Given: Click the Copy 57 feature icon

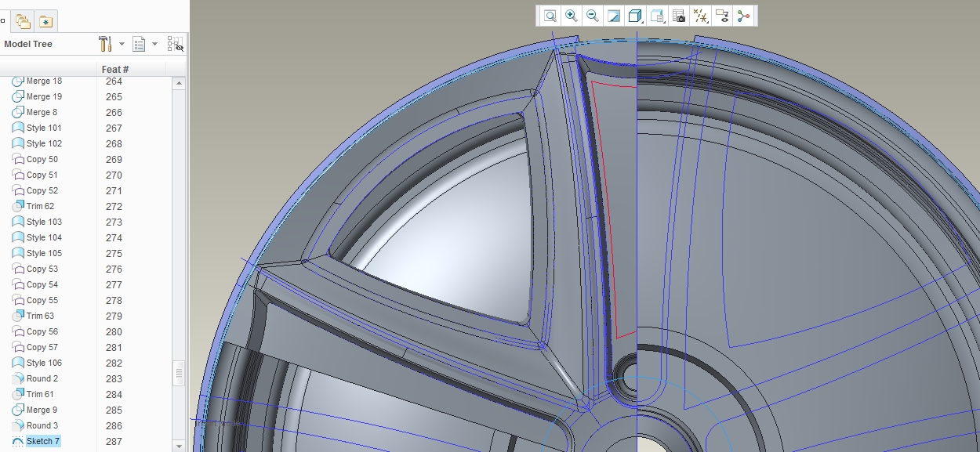Looking at the screenshot, I should [x=18, y=347].
